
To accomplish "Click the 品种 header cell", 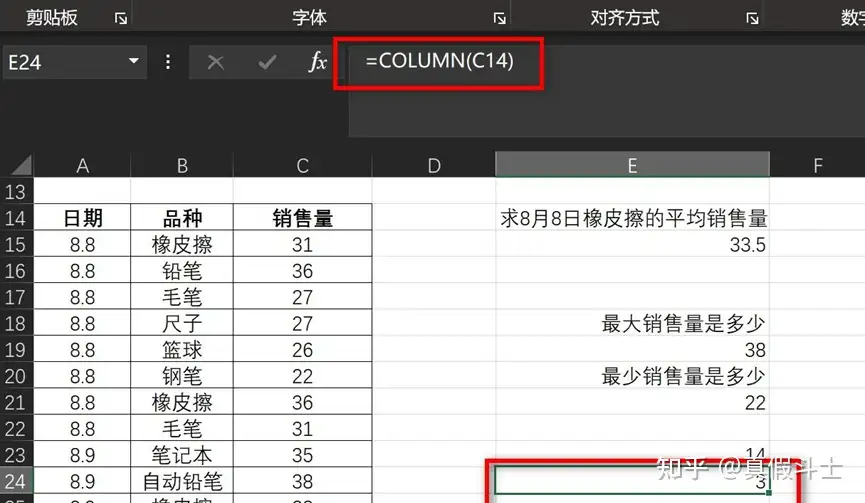I will [x=182, y=218].
